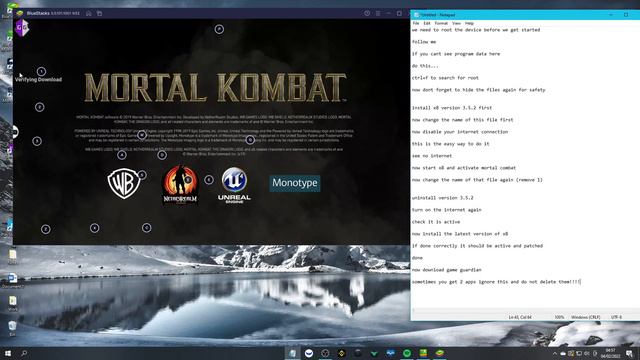
Task: Click the line 'uninstall version 3.5.2'
Action: pos(442,198)
